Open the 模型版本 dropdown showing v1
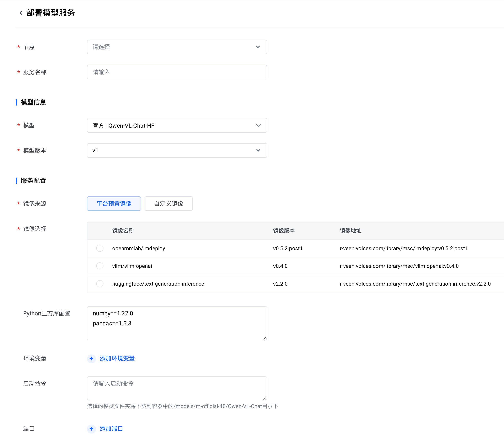The image size is (504, 442). tap(177, 150)
